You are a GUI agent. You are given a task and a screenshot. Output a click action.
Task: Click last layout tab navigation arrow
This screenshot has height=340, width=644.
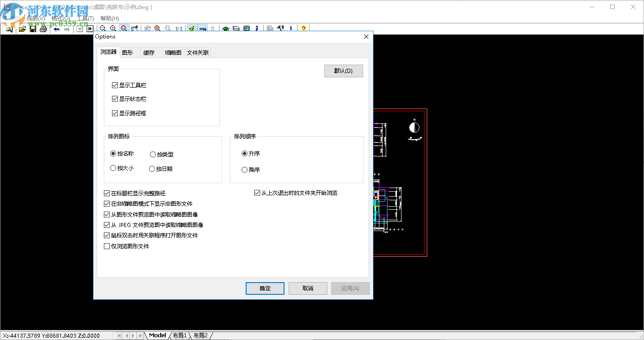(141, 335)
